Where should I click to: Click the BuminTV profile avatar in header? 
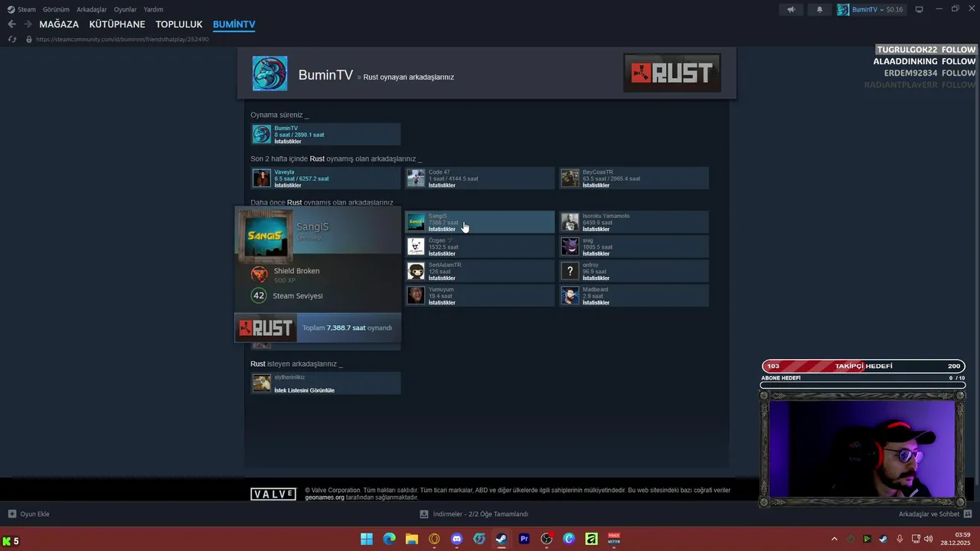coord(270,73)
